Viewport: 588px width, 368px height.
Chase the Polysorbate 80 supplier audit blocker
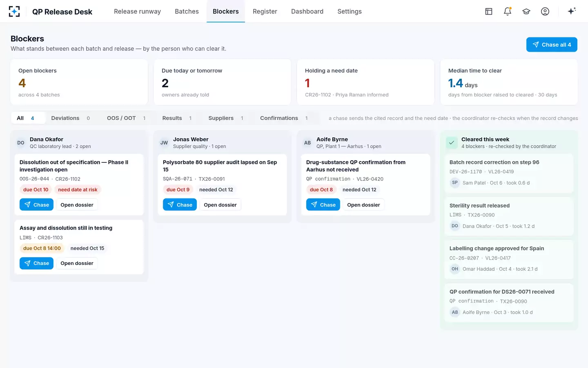click(180, 205)
